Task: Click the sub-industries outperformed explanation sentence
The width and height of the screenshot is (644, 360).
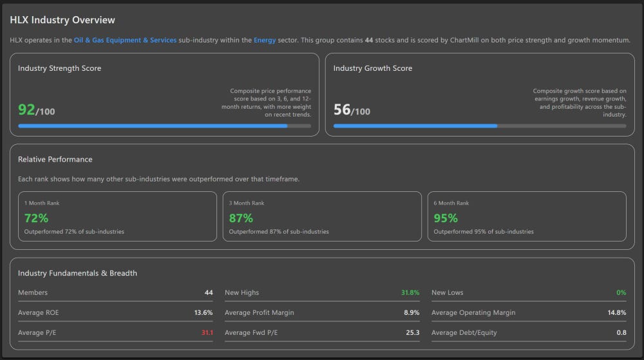Action: click(158, 179)
